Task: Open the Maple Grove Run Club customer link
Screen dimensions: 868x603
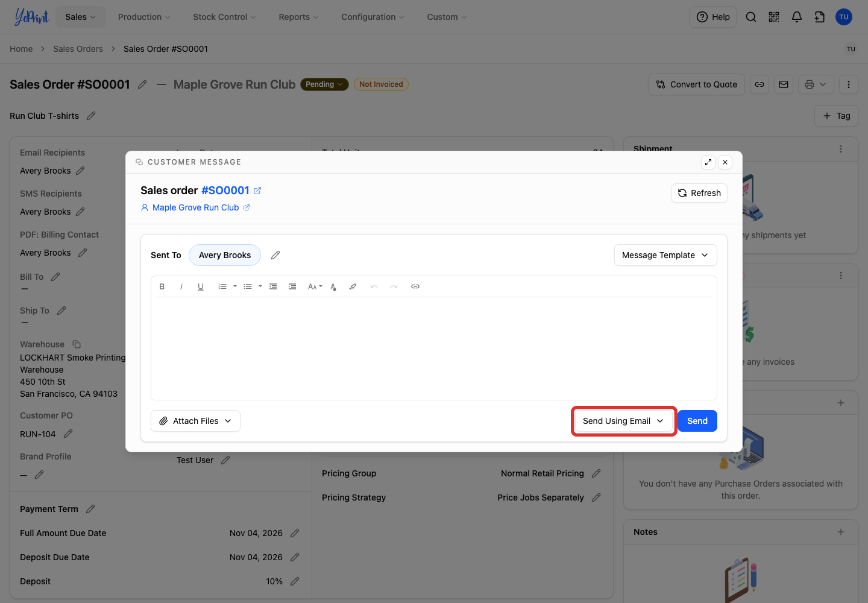Action: click(201, 207)
